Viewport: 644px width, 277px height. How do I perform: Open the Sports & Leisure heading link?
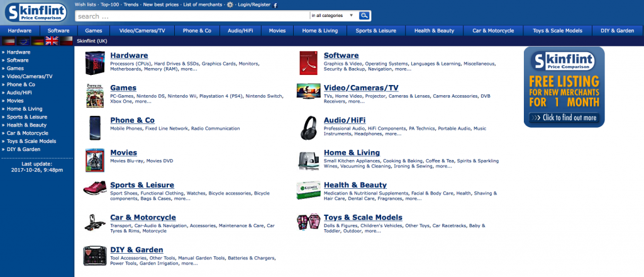pos(142,185)
